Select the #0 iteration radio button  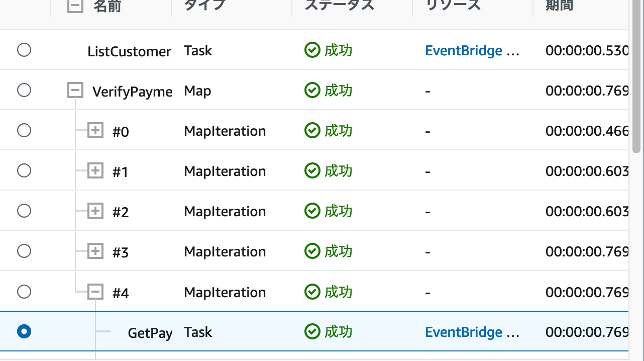click(x=24, y=130)
